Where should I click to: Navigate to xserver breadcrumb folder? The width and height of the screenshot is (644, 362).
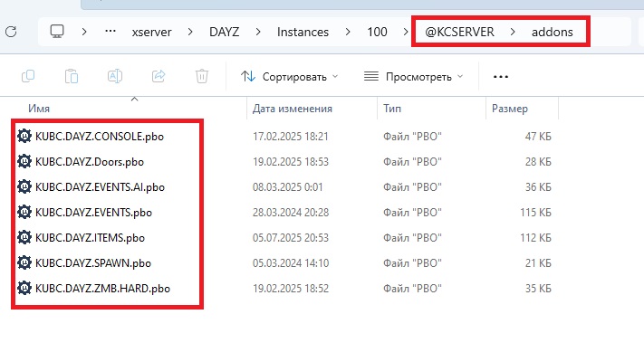click(151, 32)
